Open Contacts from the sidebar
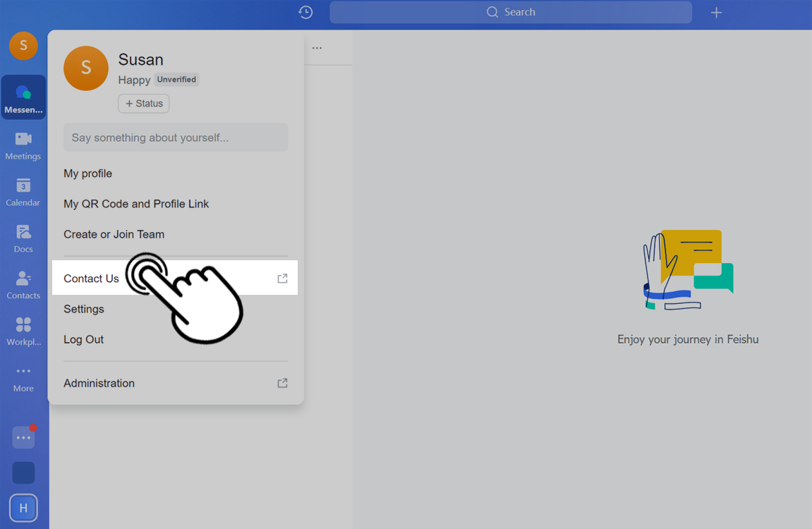This screenshot has height=529, width=812. coord(23,285)
